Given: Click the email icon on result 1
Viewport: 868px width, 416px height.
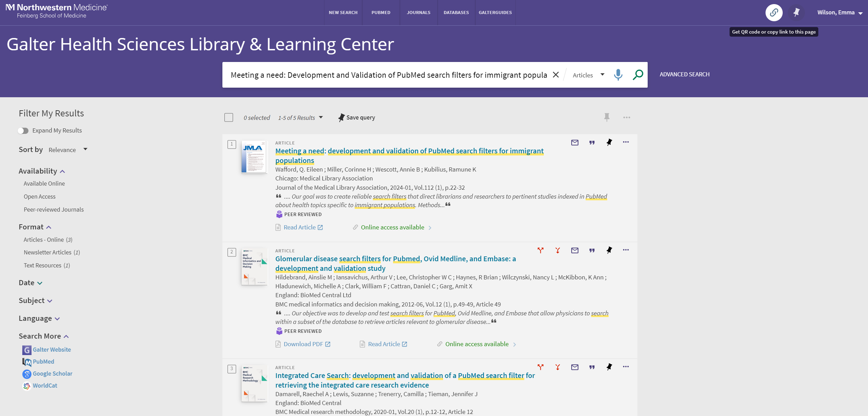Looking at the screenshot, I should tap(575, 143).
